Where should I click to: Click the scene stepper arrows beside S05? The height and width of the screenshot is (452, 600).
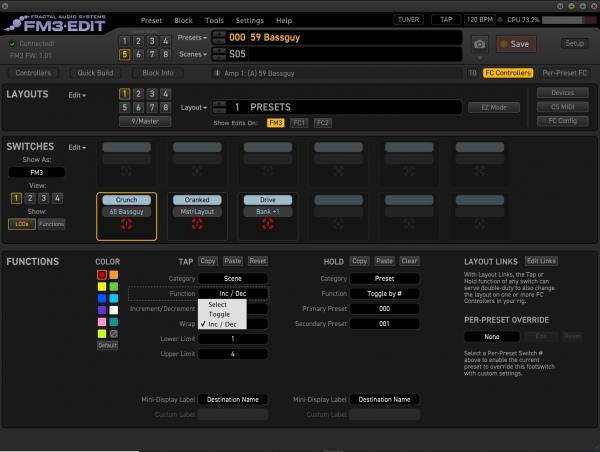point(219,54)
